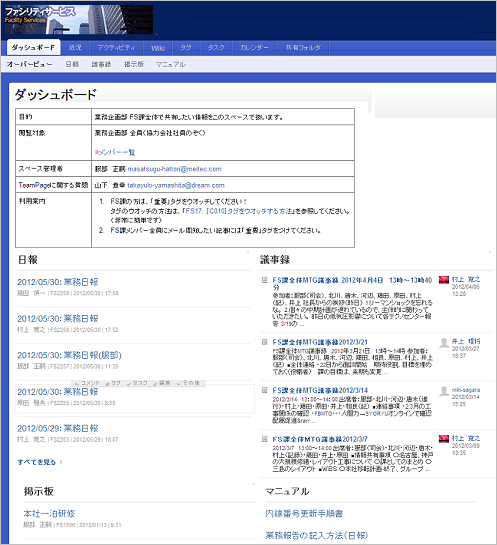Viewport: 497px width, 545px height.
Task: Open the 共有フォルダ tab
Action: [303, 48]
